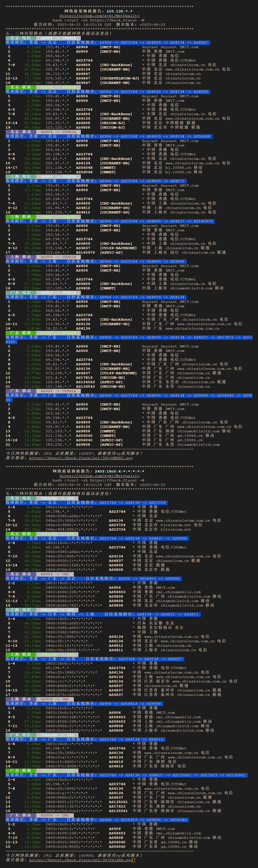Click the report title '网络质量体检报告: 103.135.*.*'

coord(99,11)
